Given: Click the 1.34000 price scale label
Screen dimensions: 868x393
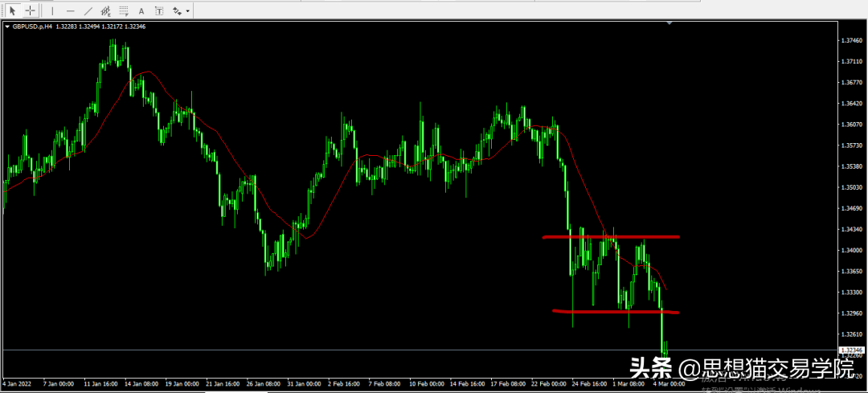Looking at the screenshot, I should pos(851,250).
